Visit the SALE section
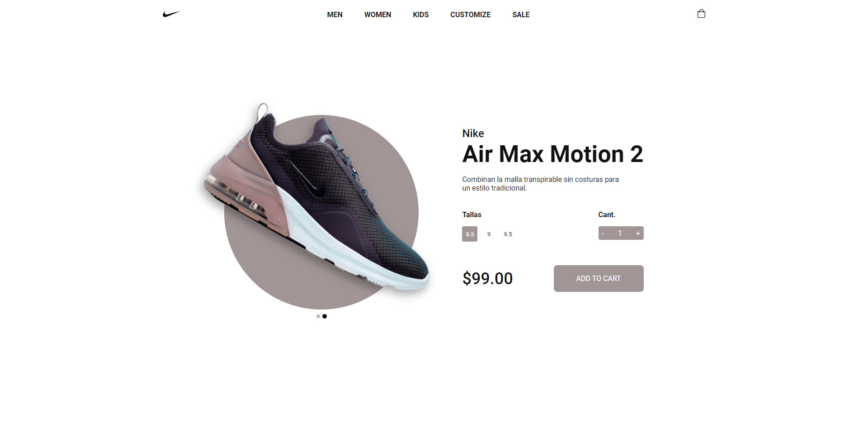Screen dimensions: 868x424 pos(521,14)
